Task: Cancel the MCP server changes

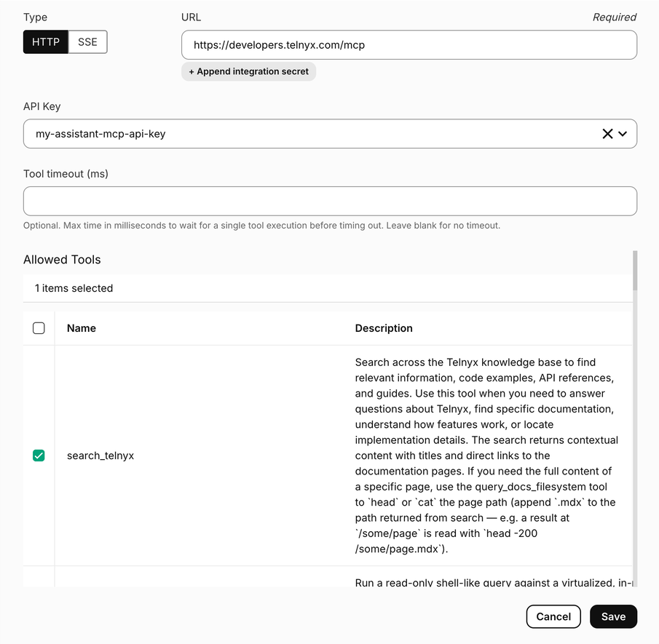Action: 553,616
